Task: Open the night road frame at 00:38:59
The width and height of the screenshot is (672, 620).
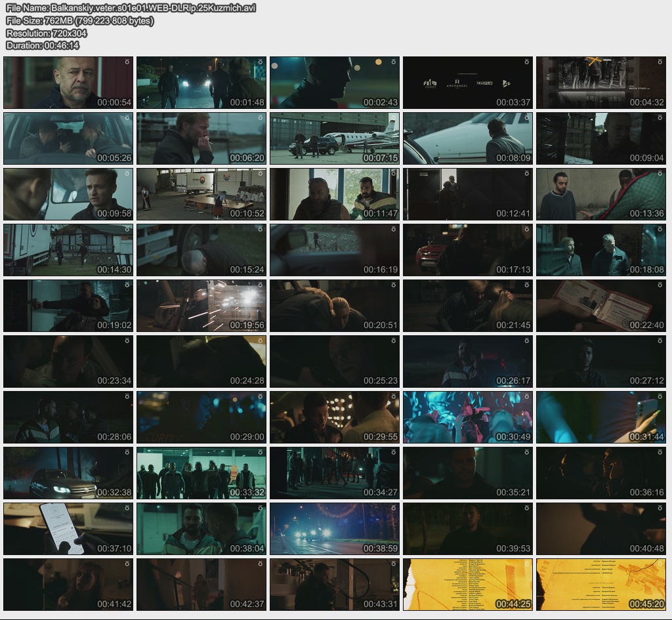Action: [335, 529]
